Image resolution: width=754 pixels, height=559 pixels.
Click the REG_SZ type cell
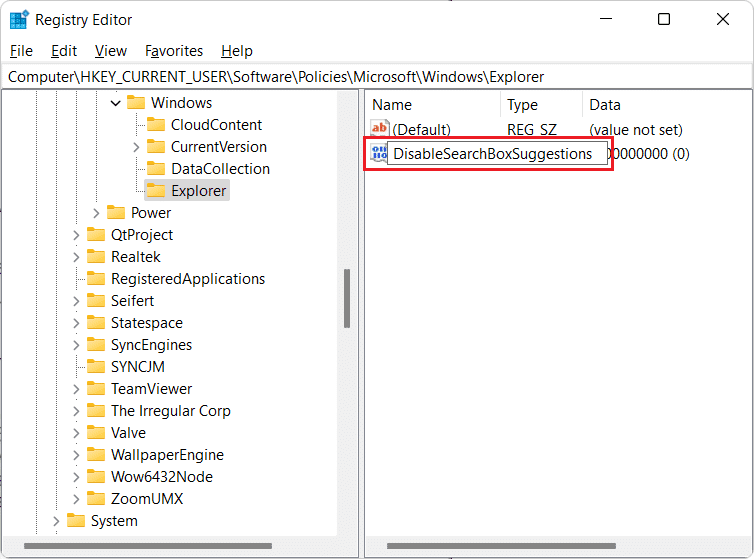click(532, 130)
